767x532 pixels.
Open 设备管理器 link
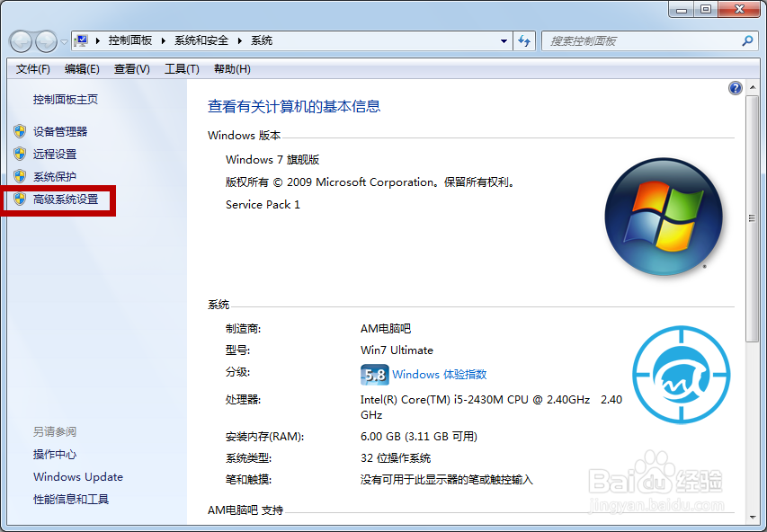60,131
